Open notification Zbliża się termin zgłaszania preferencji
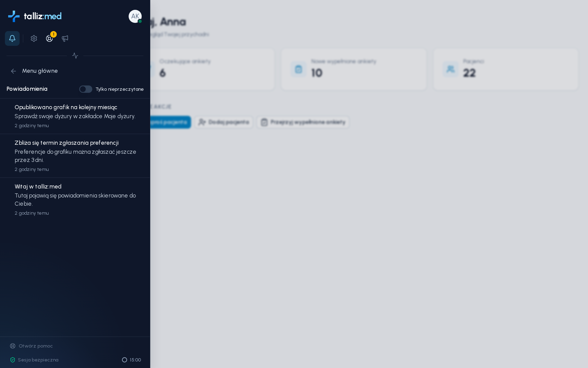The width and height of the screenshot is (588, 368). (x=75, y=156)
